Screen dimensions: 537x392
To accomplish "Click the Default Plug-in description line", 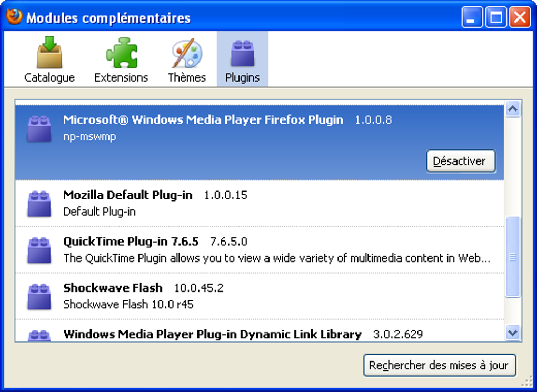I will [x=100, y=212].
